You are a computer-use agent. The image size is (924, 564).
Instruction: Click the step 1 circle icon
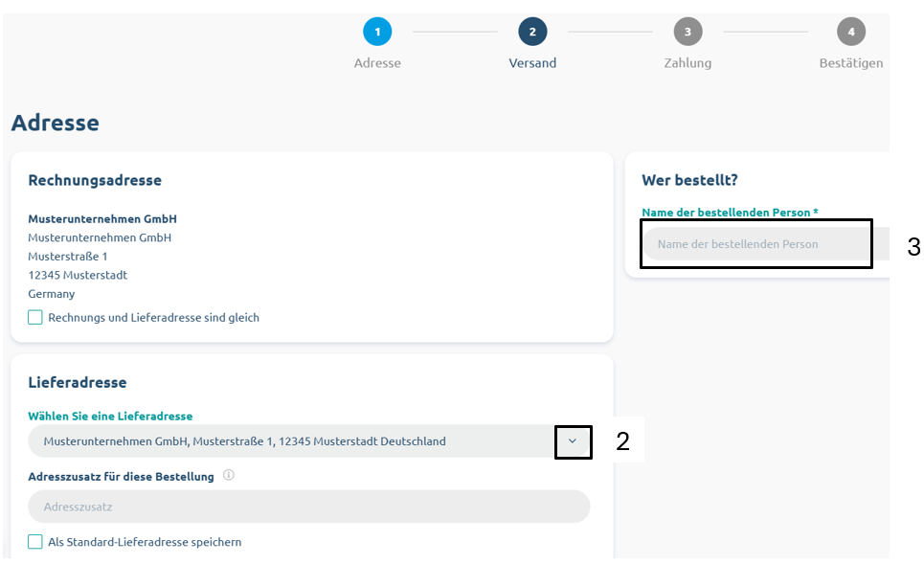(x=377, y=32)
